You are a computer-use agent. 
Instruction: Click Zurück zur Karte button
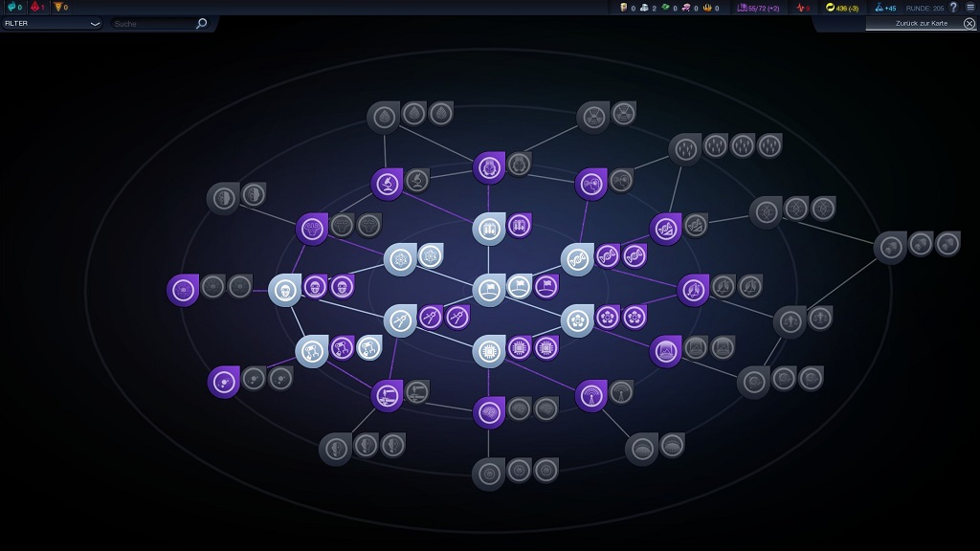[x=921, y=23]
